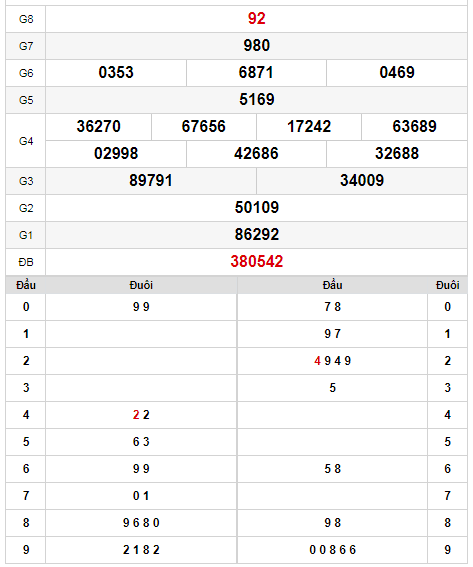Click G3 result 89791

(151, 180)
